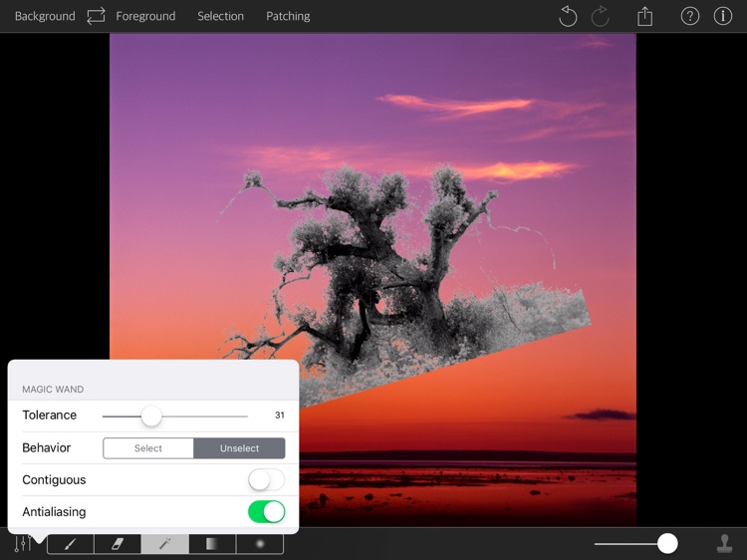Tap the Behavior label
Screen dimensions: 747x560
click(46, 448)
